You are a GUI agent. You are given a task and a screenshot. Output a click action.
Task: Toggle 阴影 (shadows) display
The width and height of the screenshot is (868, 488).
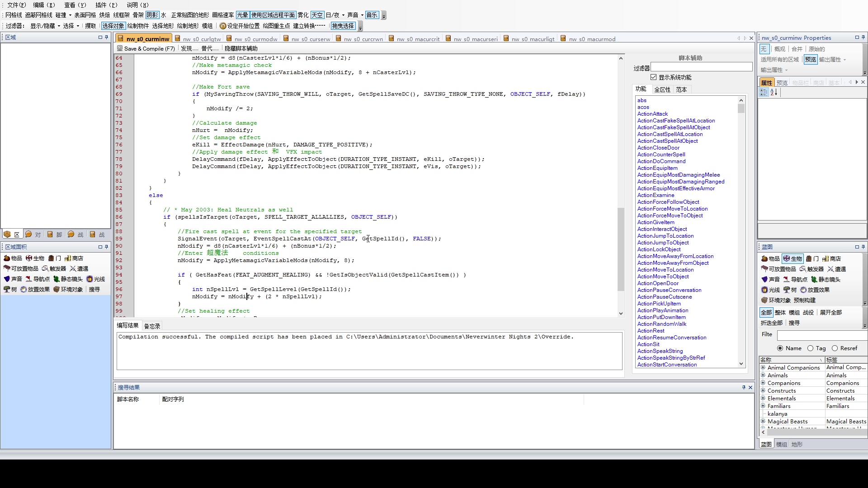click(x=152, y=15)
